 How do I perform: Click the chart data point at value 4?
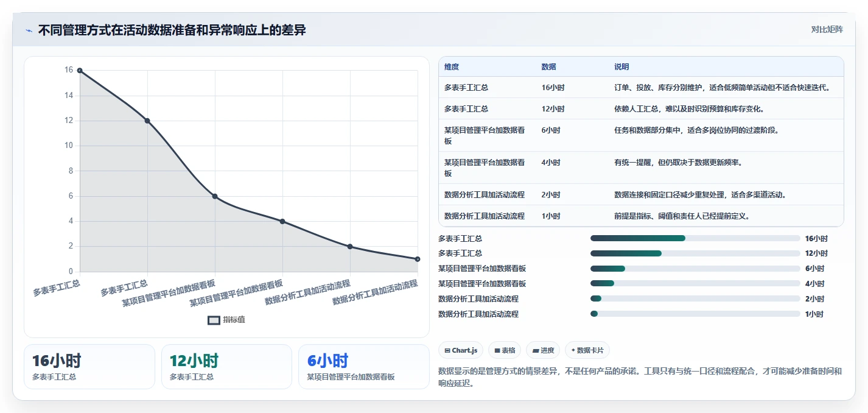click(282, 221)
